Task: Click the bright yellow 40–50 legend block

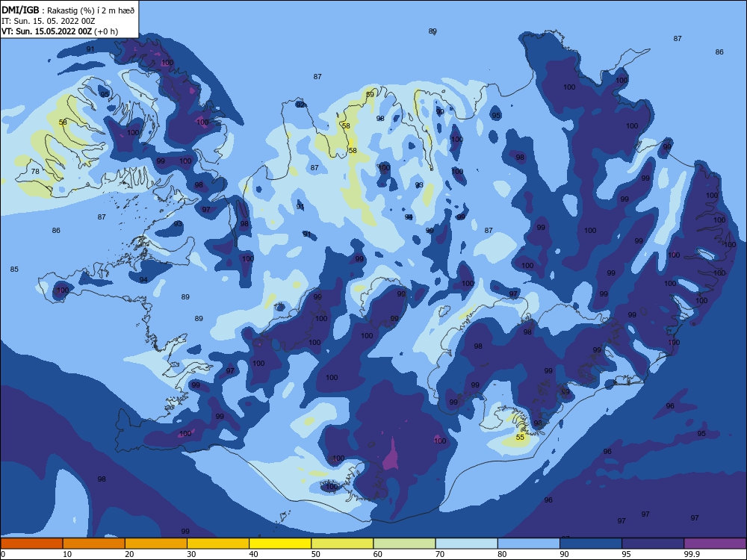Action: [280, 544]
